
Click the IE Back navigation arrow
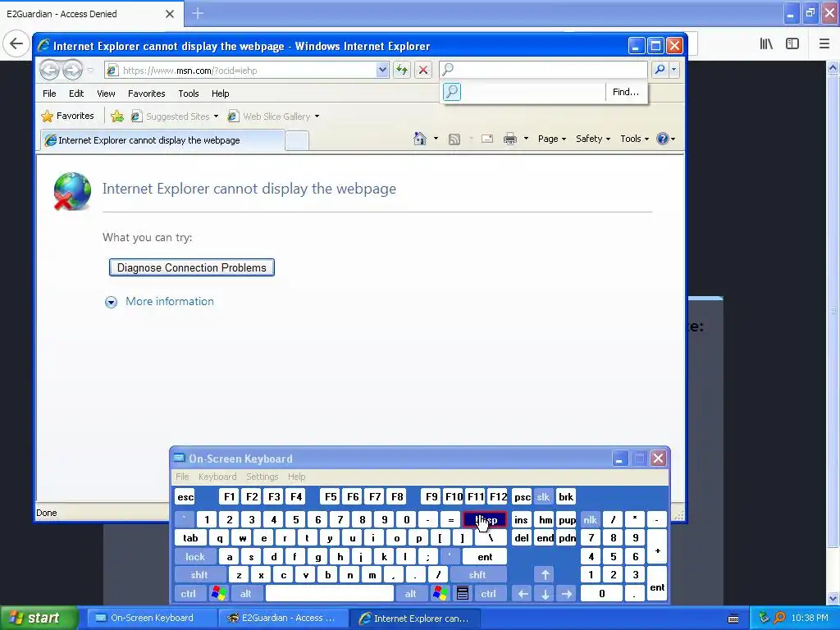pyautogui.click(x=49, y=70)
